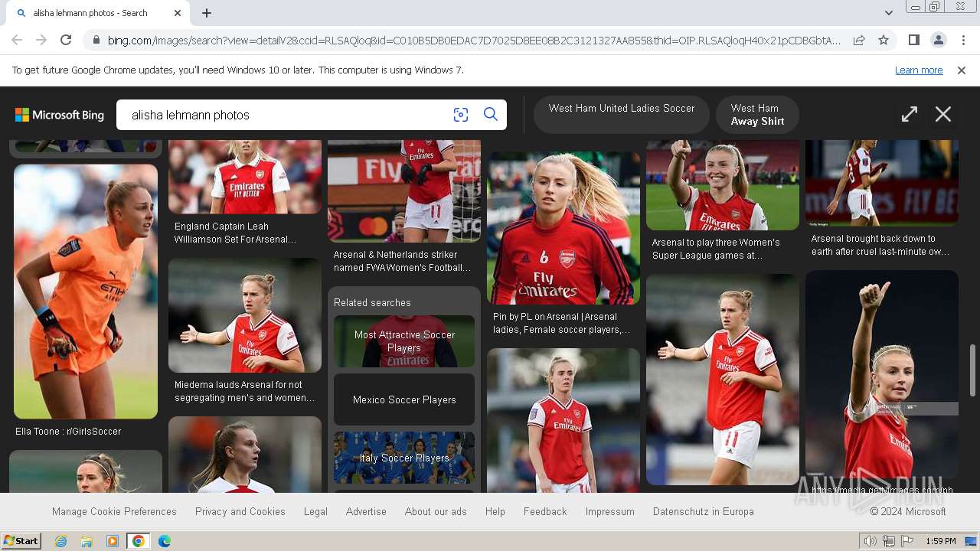
Task: Open visual search camera icon
Action: click(x=461, y=115)
